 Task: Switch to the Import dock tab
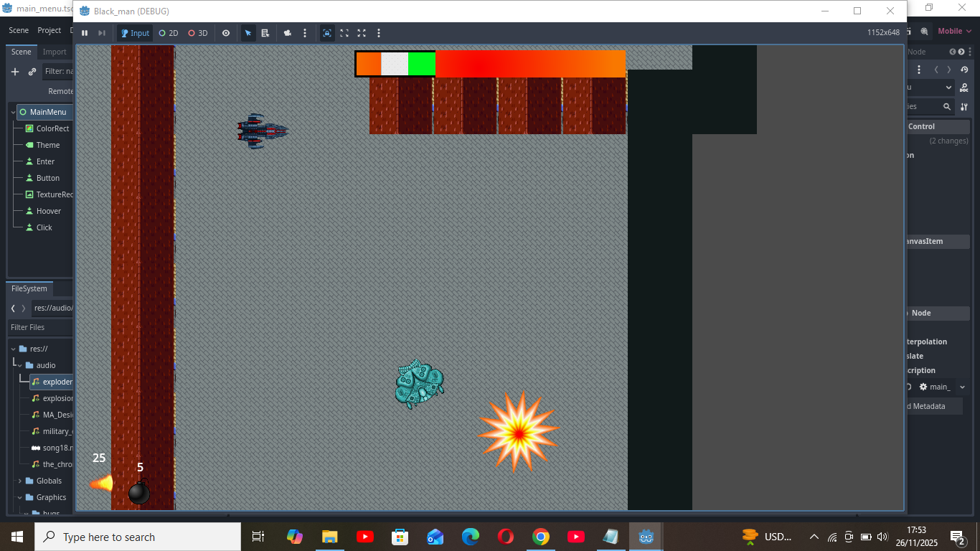pyautogui.click(x=55, y=52)
